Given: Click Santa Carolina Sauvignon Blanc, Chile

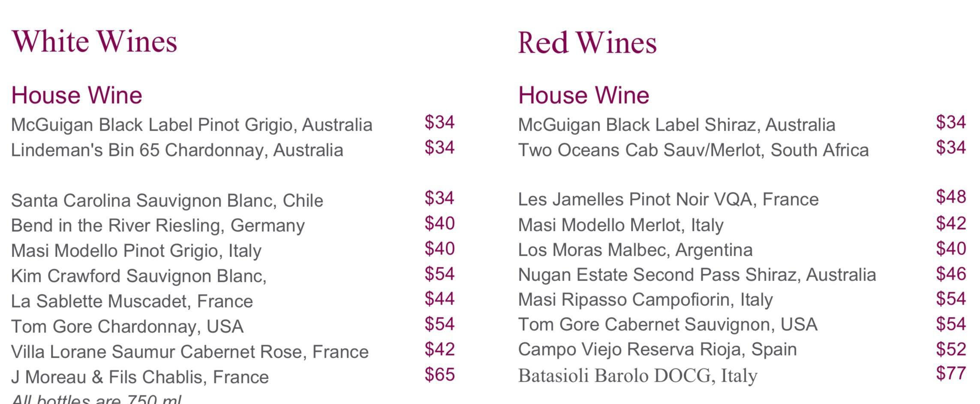Looking at the screenshot, I should click(x=167, y=201).
